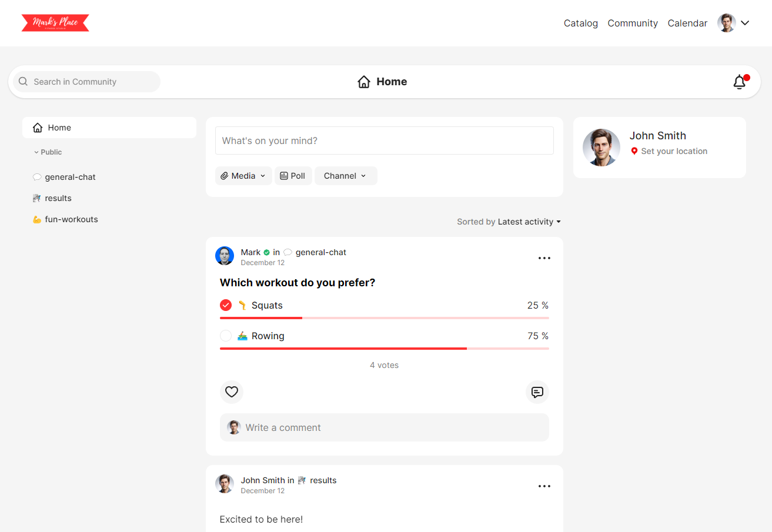772x532 pixels.
Task: Open options menu on Mark's poll post
Action: (x=544, y=258)
